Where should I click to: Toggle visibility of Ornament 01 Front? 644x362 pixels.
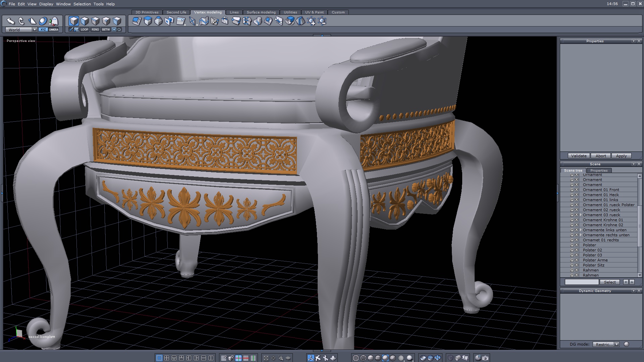pos(577,190)
